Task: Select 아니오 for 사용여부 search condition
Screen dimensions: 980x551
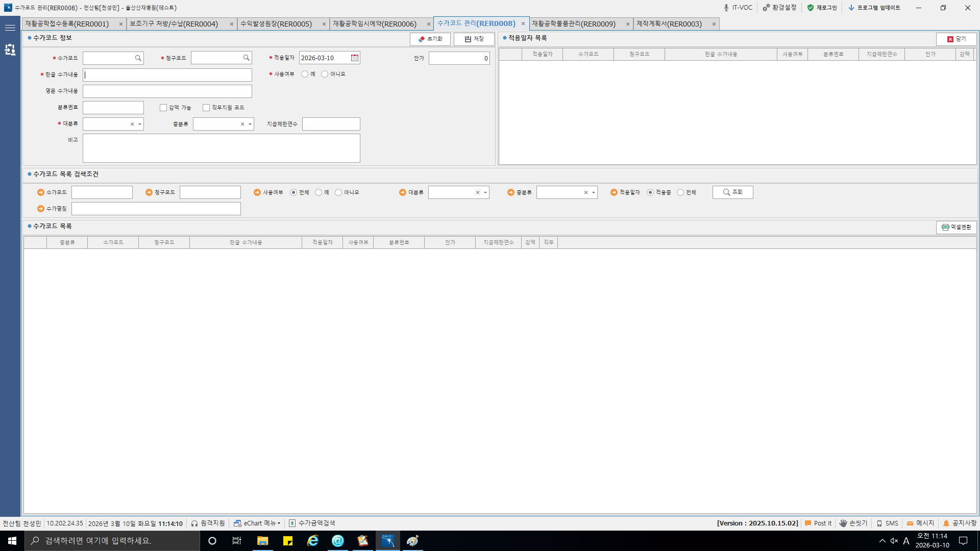Action: [x=338, y=192]
